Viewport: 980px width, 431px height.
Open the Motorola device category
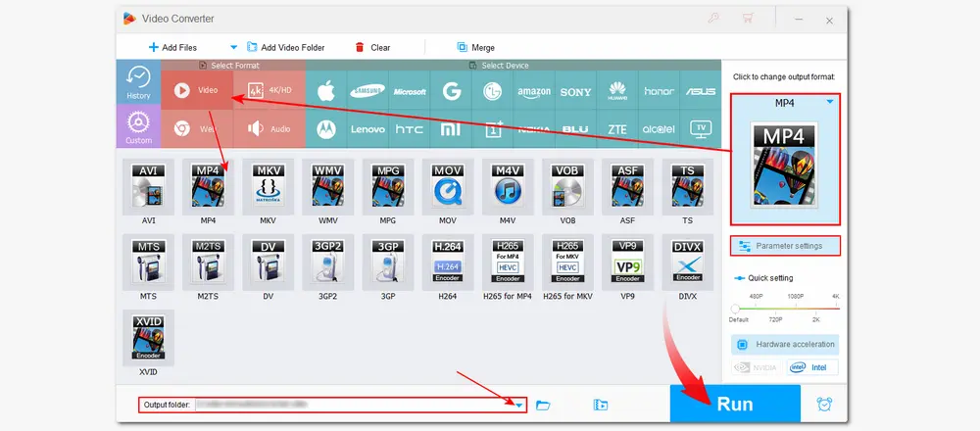pos(326,129)
